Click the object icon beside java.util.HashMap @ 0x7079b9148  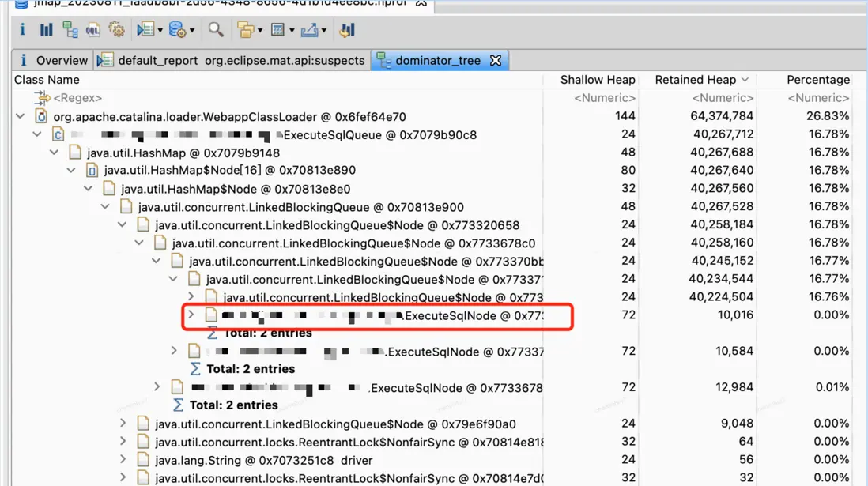pos(75,153)
